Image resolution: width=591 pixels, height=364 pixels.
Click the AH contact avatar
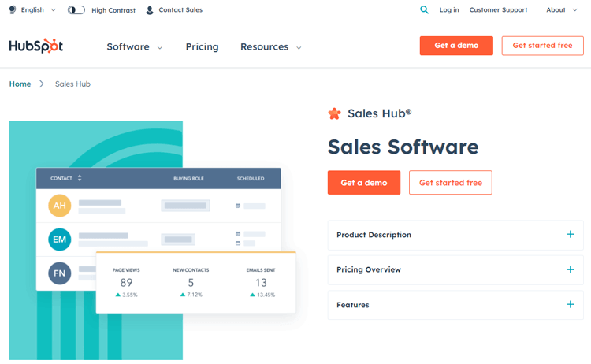[x=60, y=206]
